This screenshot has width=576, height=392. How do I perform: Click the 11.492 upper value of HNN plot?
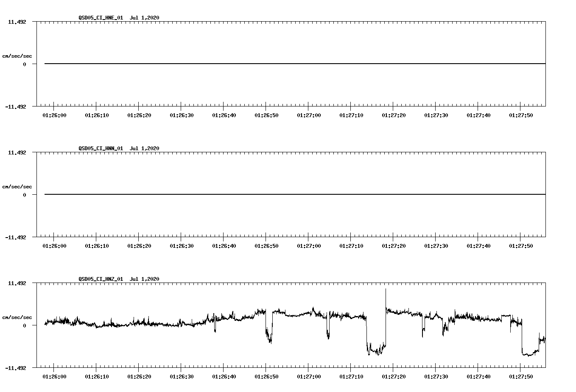tap(17, 152)
